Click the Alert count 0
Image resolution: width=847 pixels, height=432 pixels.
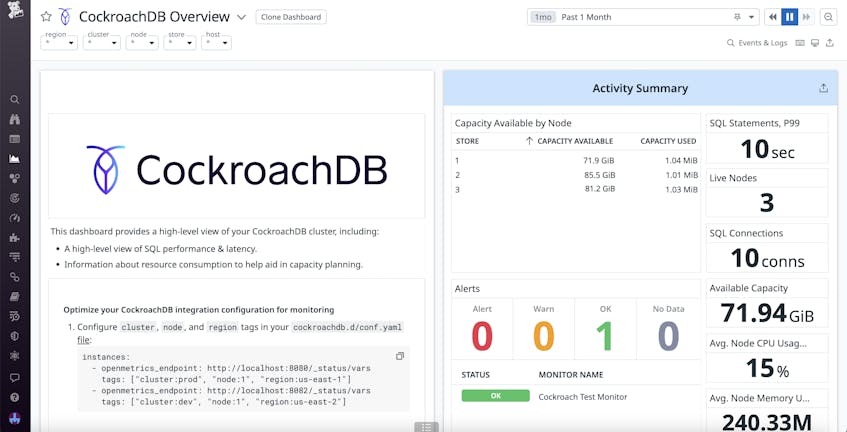[x=482, y=336]
